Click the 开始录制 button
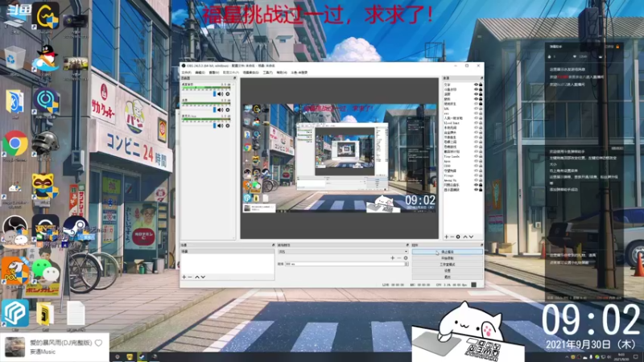Viewport: 644px width, 362px height. (x=448, y=258)
